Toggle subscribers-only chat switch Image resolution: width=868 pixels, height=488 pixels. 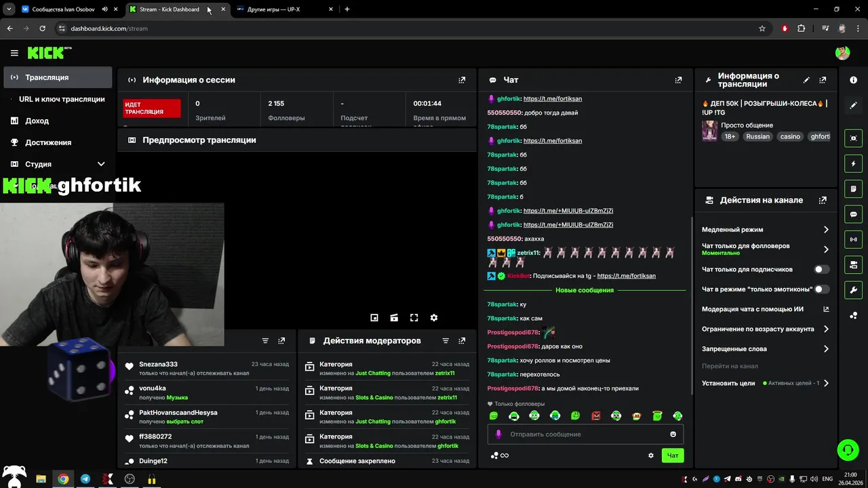pos(821,269)
